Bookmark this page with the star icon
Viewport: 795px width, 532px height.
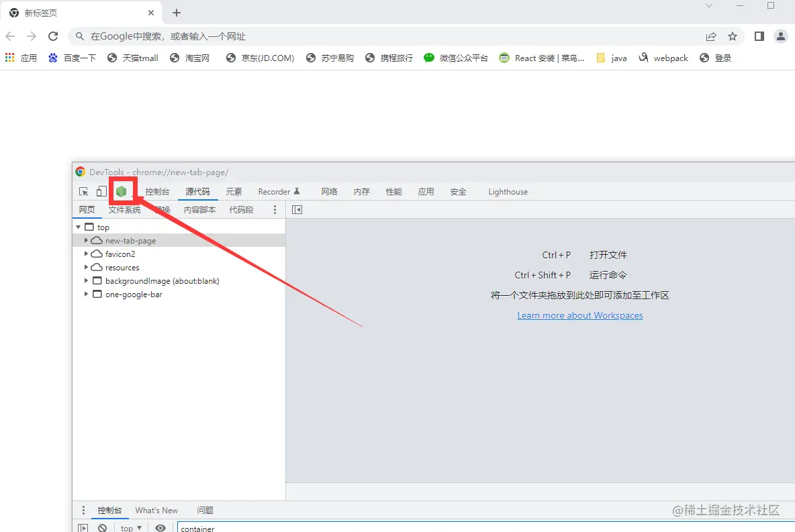(x=732, y=36)
